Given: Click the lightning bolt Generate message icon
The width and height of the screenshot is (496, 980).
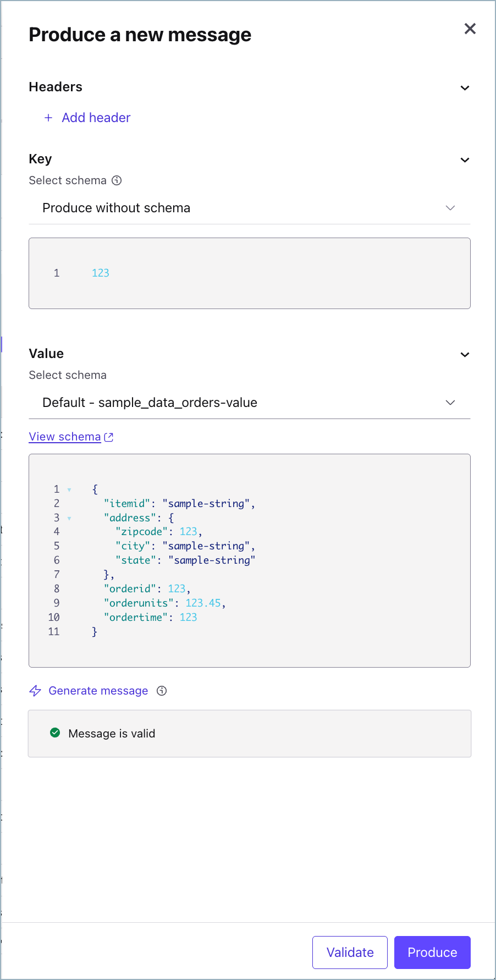Looking at the screenshot, I should click(35, 691).
